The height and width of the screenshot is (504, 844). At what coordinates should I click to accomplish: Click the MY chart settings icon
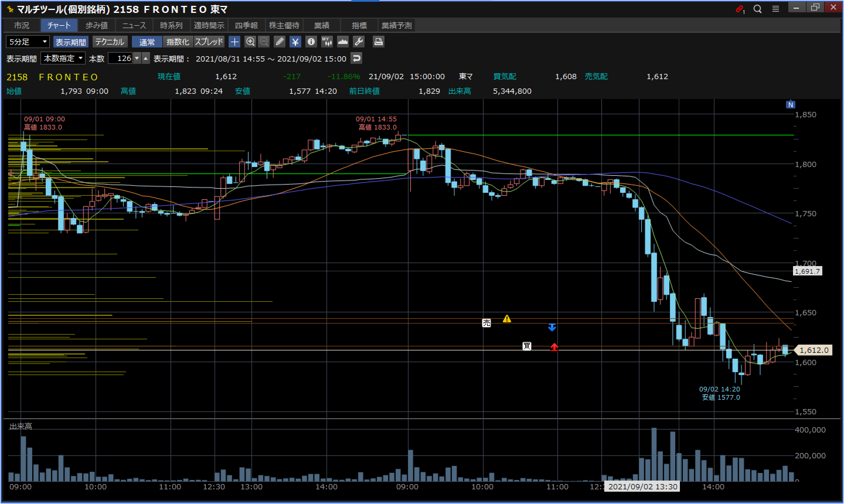pos(327,42)
